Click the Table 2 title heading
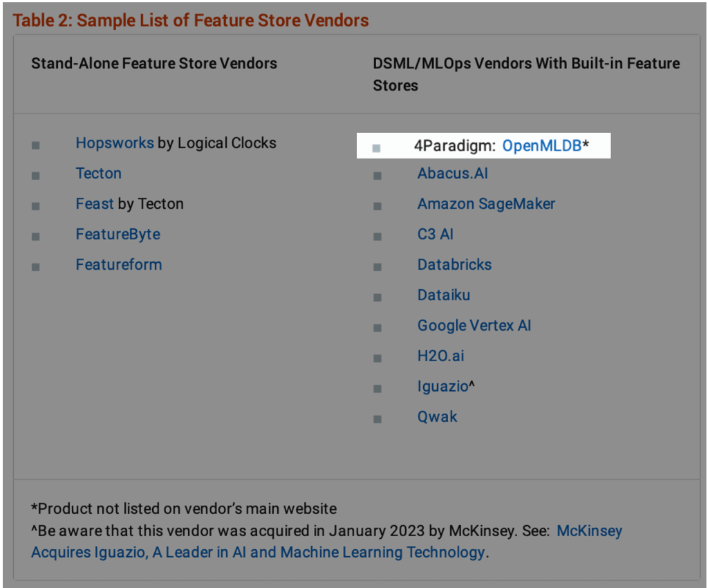 tap(191, 21)
